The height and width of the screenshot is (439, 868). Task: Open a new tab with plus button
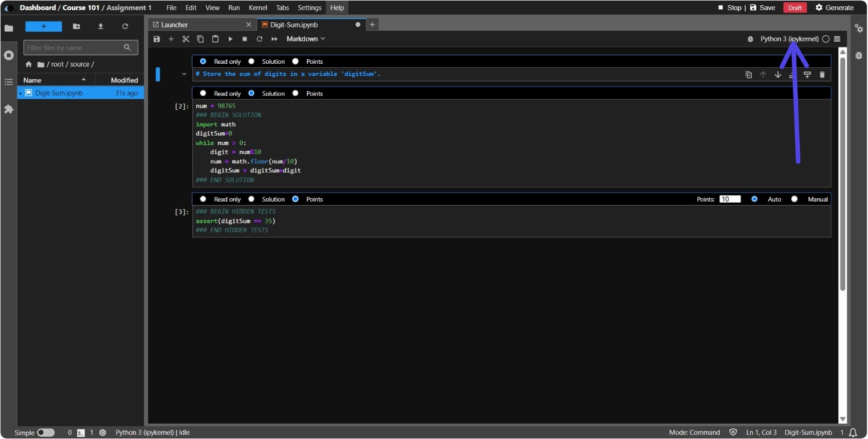tap(372, 24)
